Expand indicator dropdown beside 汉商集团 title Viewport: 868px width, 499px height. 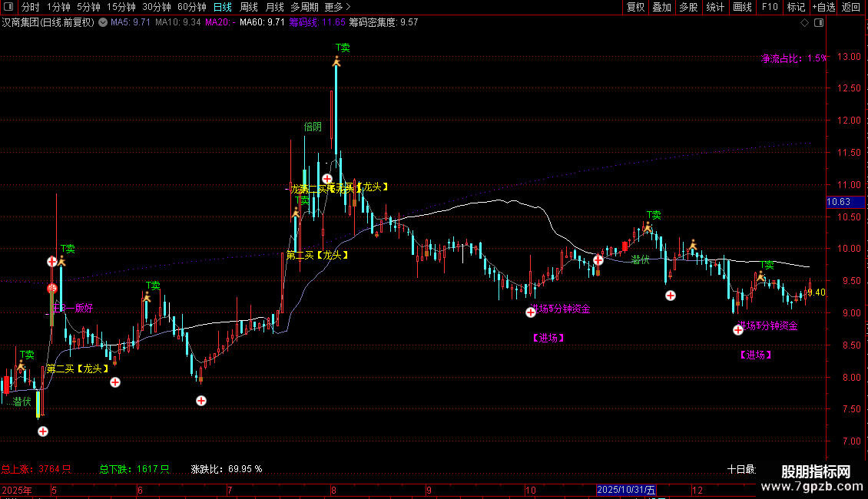point(103,23)
